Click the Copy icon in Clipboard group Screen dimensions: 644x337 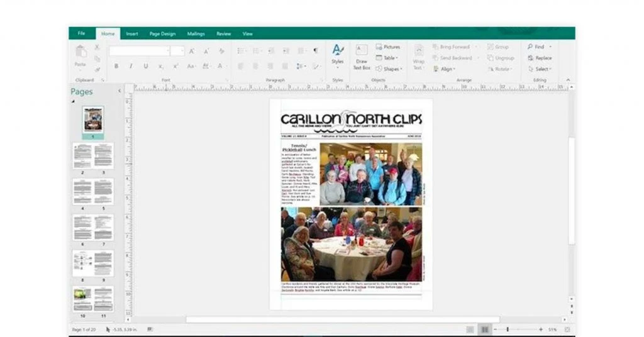point(97,58)
